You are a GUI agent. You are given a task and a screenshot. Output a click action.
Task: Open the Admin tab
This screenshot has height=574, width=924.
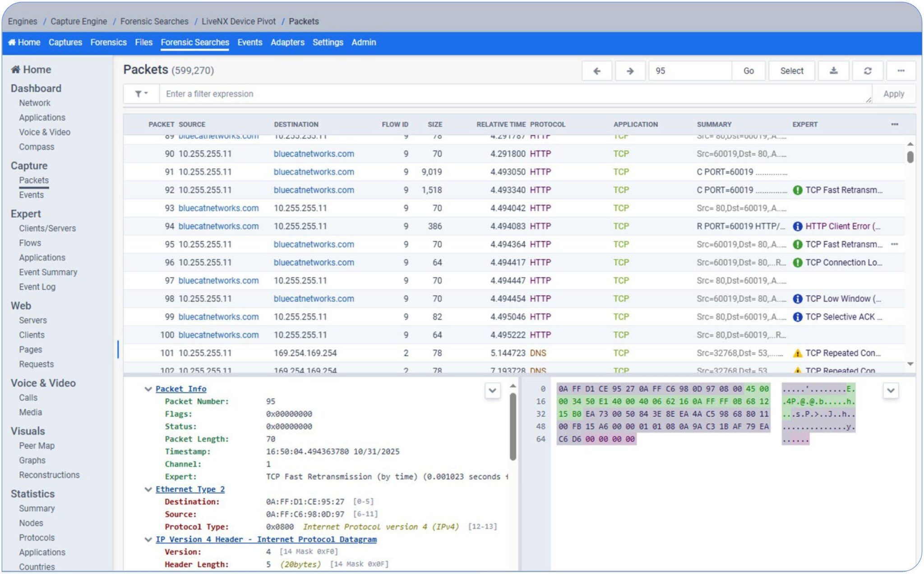pyautogui.click(x=364, y=42)
